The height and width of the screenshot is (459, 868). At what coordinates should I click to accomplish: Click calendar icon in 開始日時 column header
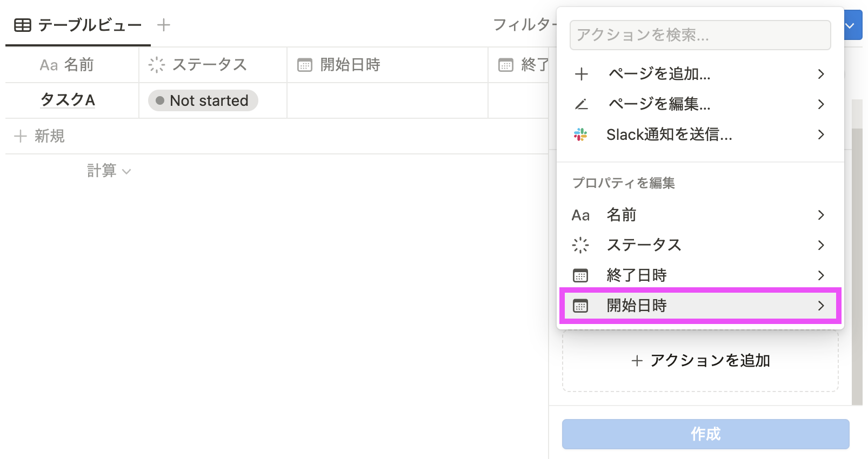(x=305, y=65)
